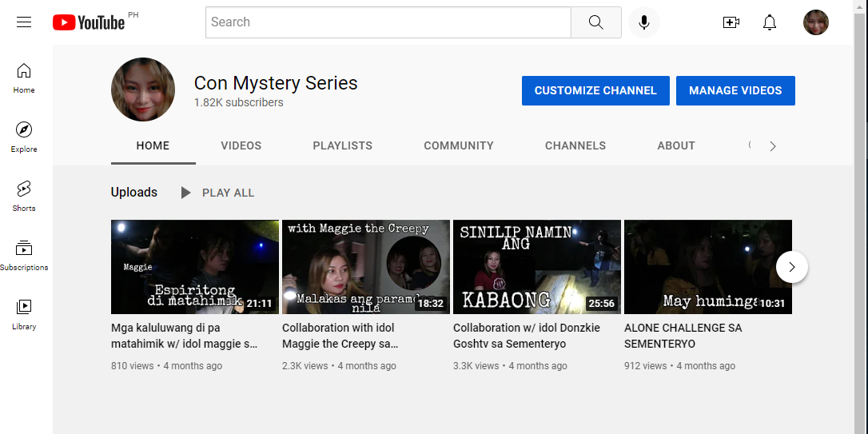Image resolution: width=868 pixels, height=434 pixels.
Task: Switch to the PLAYLISTS tab
Action: coord(342,145)
